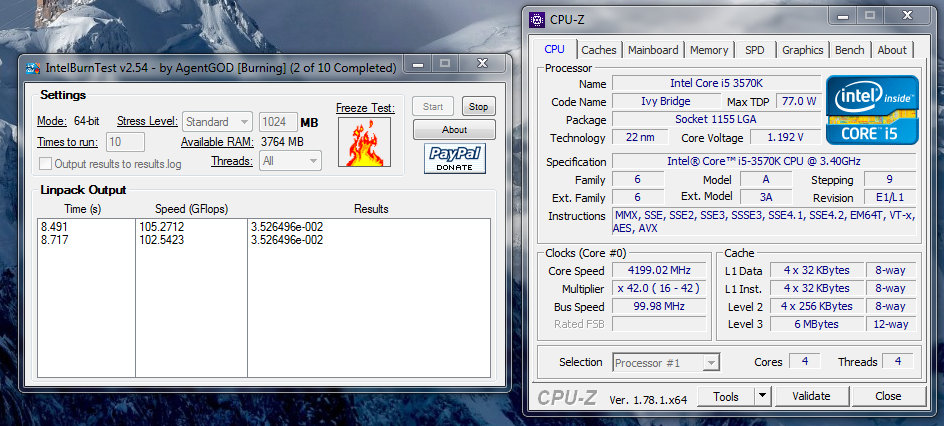Open the Mainboard tab
Screen dimensions: 944x426
[653, 51]
